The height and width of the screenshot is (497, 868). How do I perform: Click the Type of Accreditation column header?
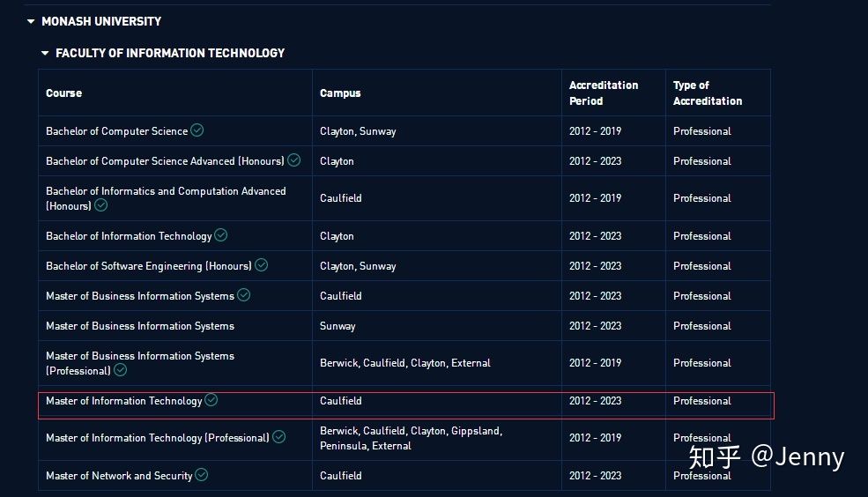[x=708, y=93]
